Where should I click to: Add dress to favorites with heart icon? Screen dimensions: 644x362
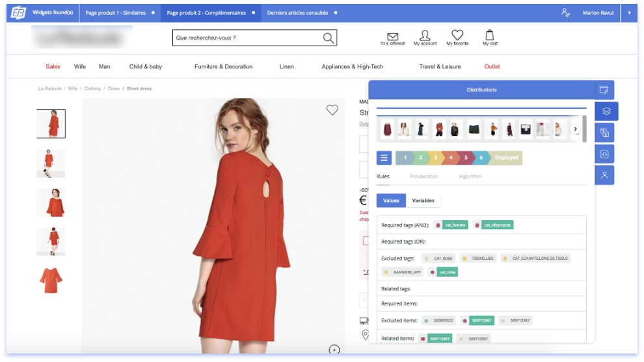[x=332, y=110]
